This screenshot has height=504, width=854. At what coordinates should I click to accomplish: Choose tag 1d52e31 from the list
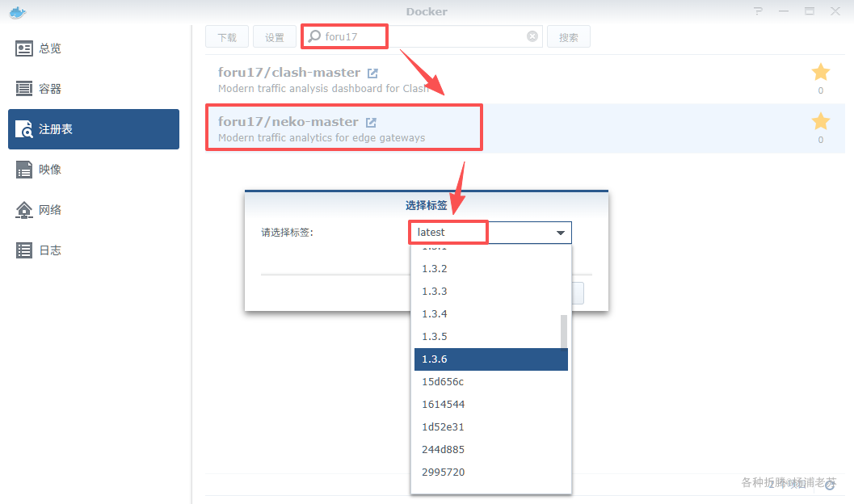[x=490, y=427]
